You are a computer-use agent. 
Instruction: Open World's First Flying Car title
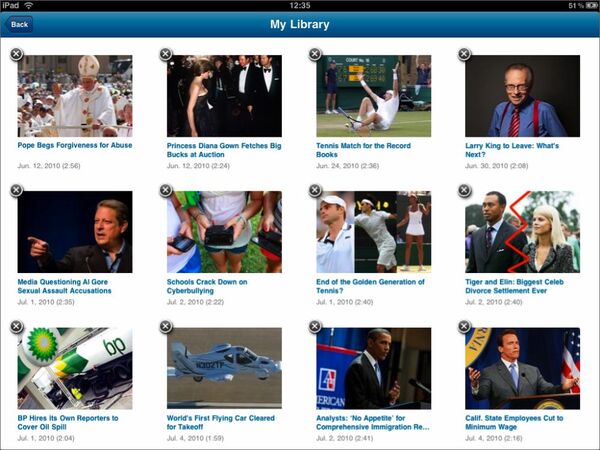coord(221,422)
